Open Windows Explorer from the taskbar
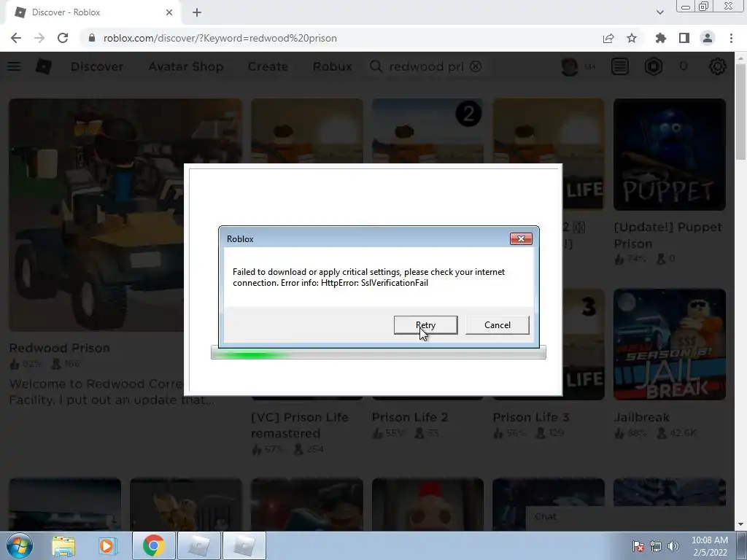 63,545
